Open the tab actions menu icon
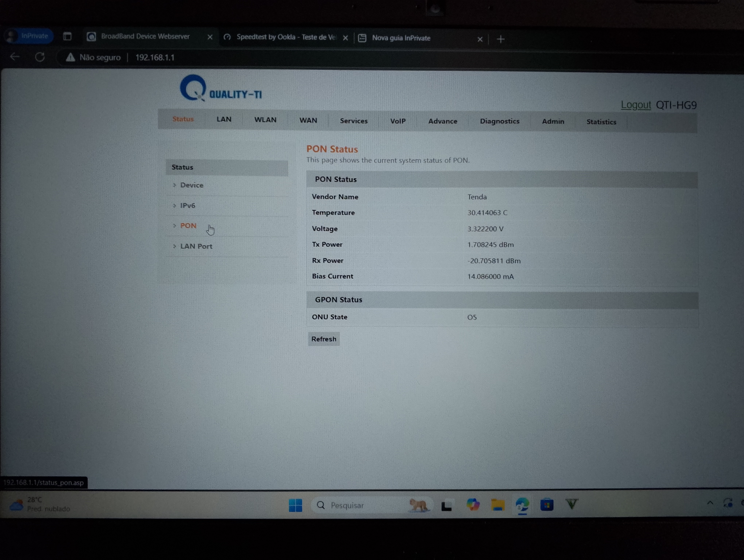Image resolution: width=744 pixels, height=560 pixels. pyautogui.click(x=67, y=36)
